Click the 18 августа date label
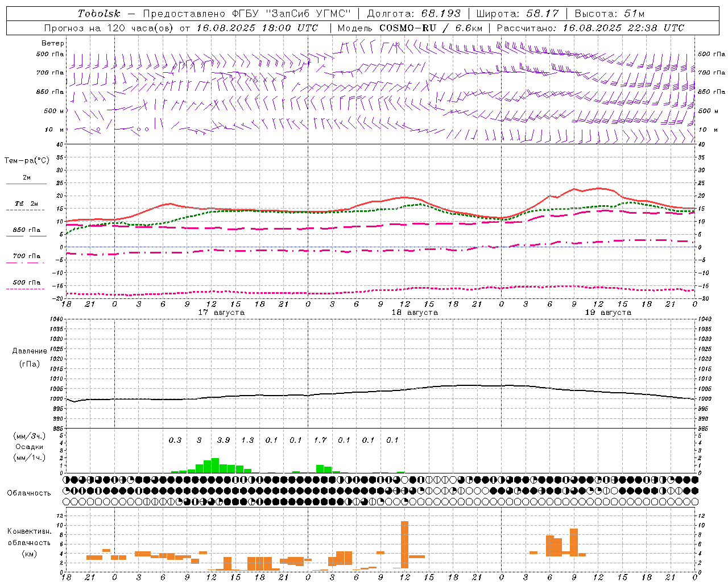The width and height of the screenshot is (728, 582). point(415,313)
